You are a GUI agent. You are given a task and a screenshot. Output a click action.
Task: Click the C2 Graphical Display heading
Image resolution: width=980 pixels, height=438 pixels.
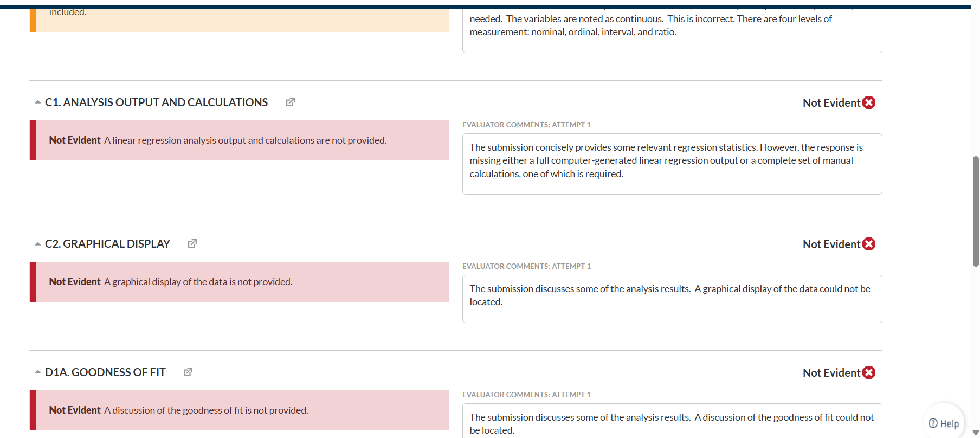[x=107, y=244]
